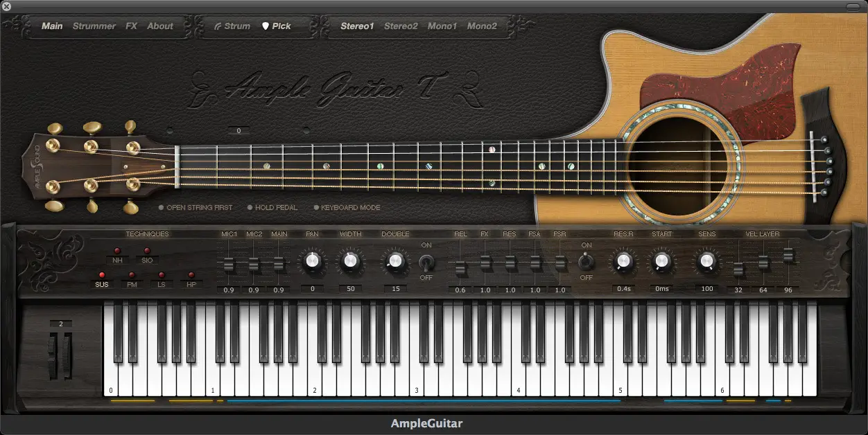Screen dimensions: 868x435
Task: Click the MIC1 volume fader
Action: [x=229, y=265]
